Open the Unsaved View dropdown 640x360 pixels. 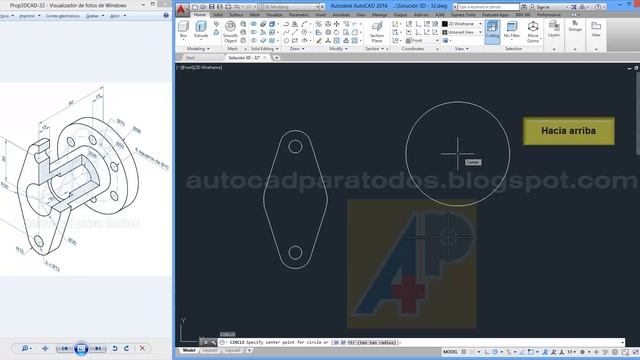pyautogui.click(x=462, y=32)
